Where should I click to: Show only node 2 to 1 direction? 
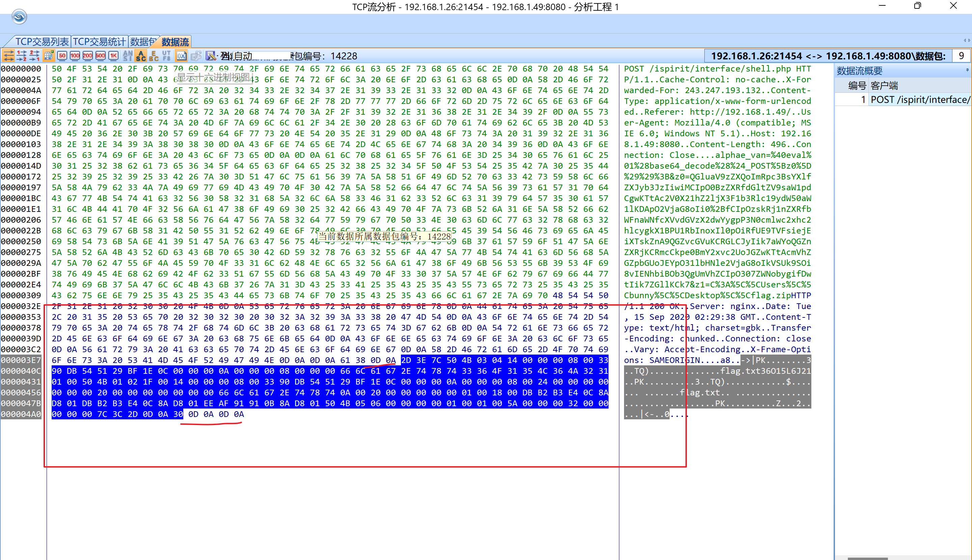click(35, 56)
